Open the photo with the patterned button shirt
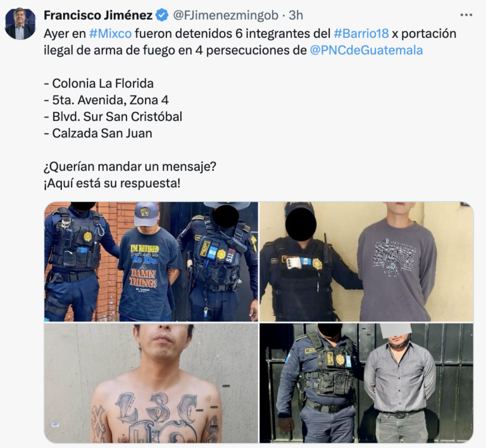 pos(366,383)
